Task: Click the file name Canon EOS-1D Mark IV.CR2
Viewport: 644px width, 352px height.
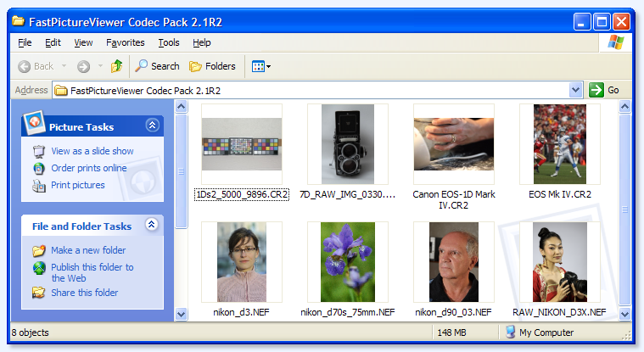Action: click(x=453, y=199)
